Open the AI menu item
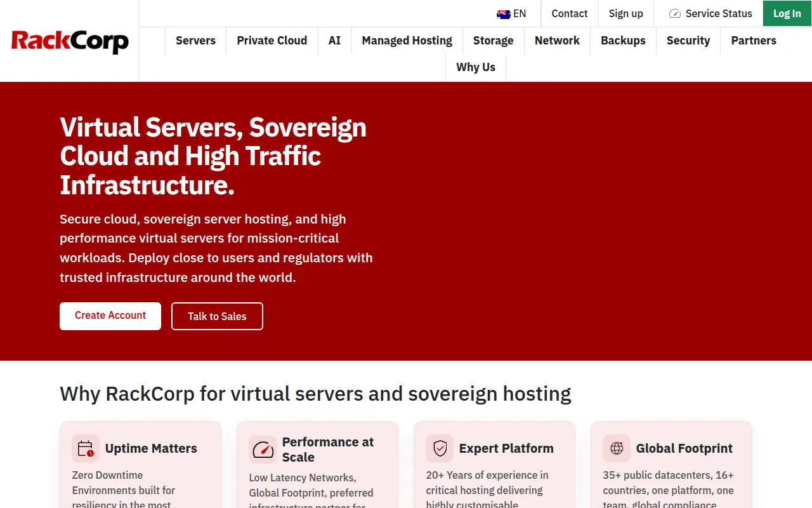 click(334, 41)
